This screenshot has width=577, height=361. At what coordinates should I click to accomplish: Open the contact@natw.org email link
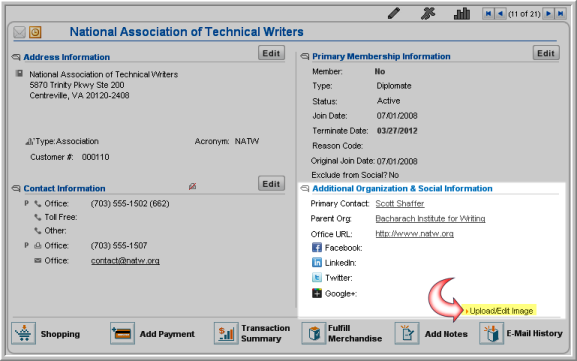pyautogui.click(x=125, y=261)
